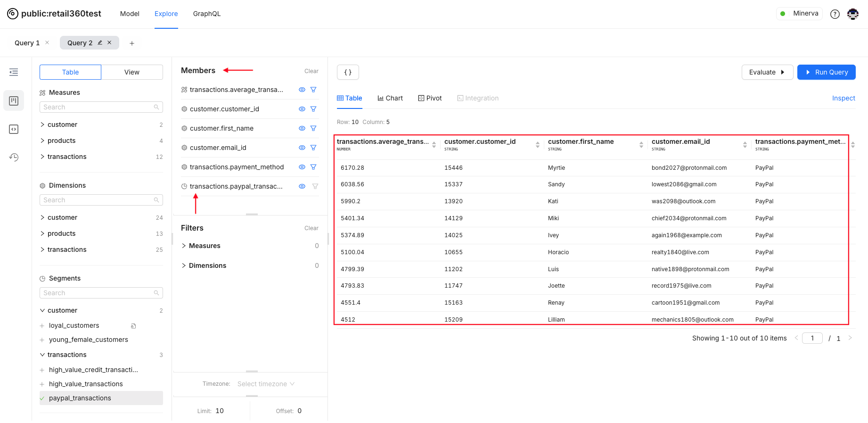This screenshot has height=423, width=868.
Task: Select the Explore navigation tab
Action: point(166,14)
